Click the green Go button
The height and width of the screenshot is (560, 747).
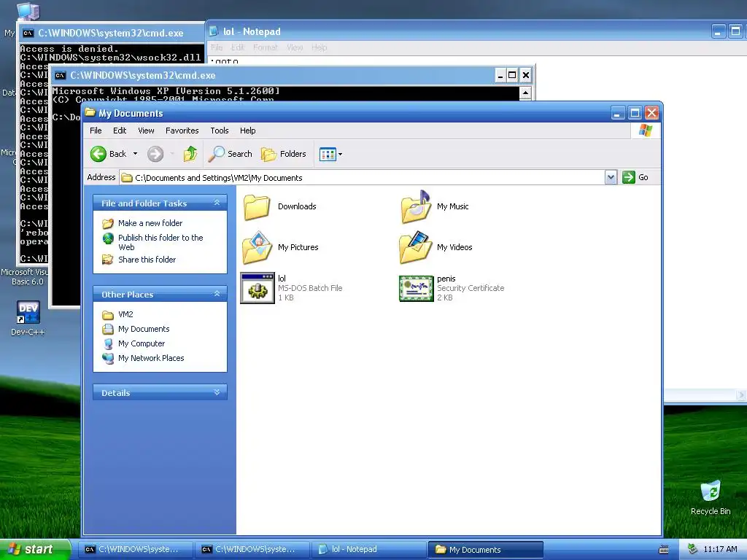(635, 178)
